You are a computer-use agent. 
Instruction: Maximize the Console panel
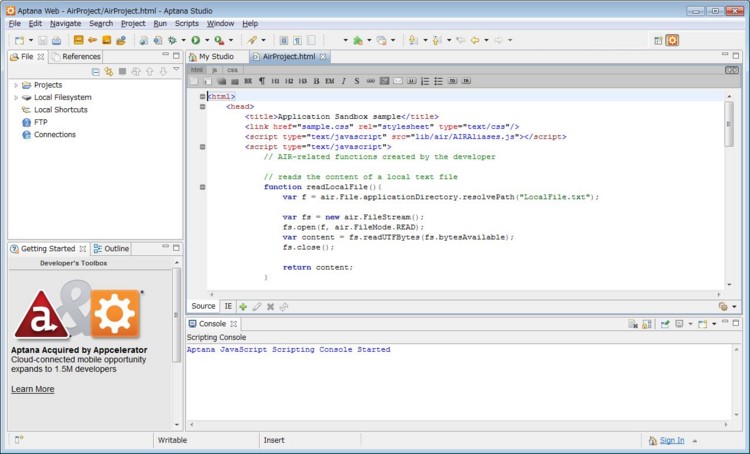(x=736, y=323)
